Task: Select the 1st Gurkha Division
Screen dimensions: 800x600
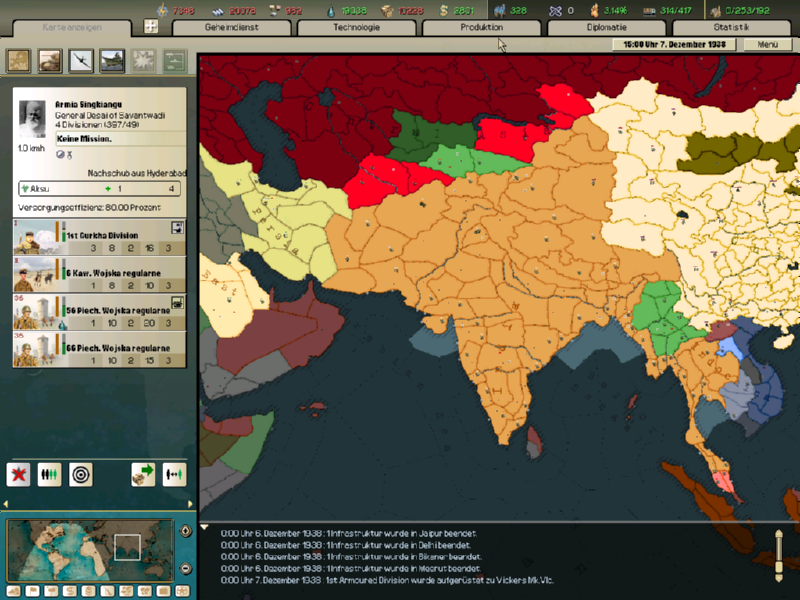Action: [99, 237]
